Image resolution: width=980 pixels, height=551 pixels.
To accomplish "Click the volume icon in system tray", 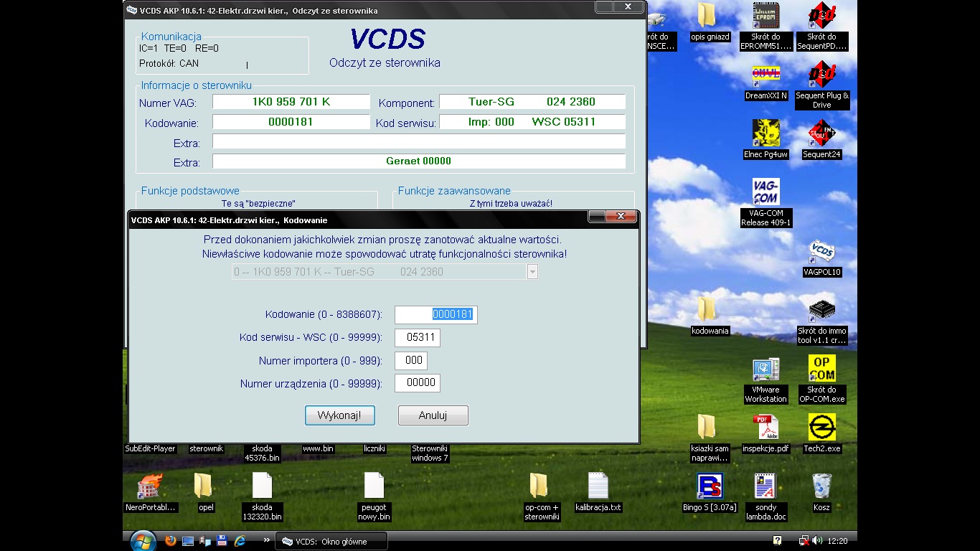I will coord(817,540).
